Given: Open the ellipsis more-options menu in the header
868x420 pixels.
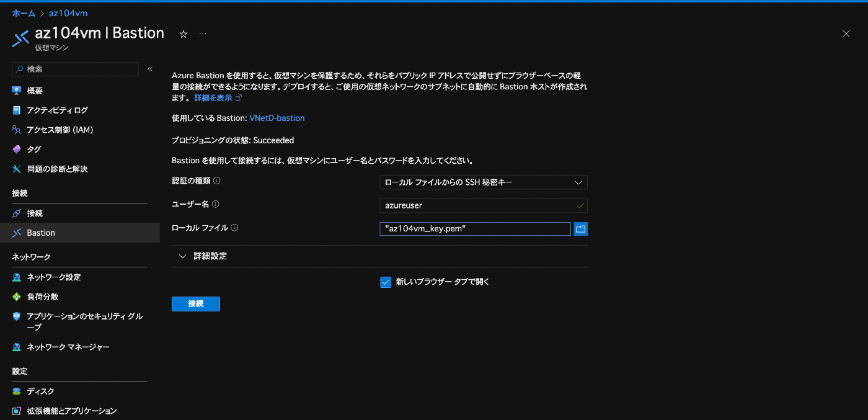Looking at the screenshot, I should (x=203, y=34).
